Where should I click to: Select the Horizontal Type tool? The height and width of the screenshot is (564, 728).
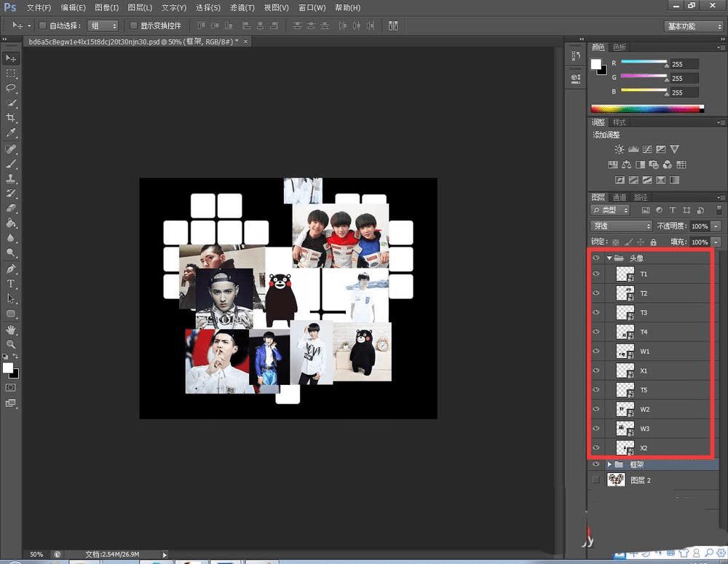click(x=11, y=283)
